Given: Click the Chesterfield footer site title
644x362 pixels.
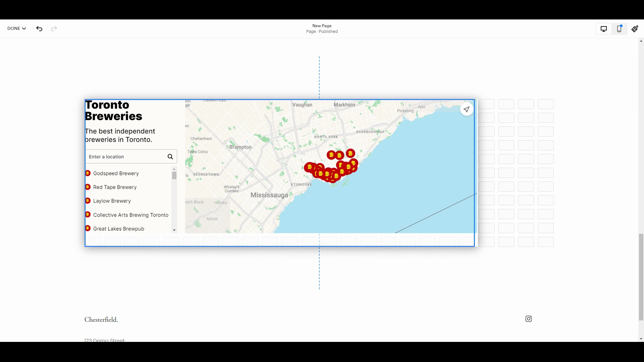Looking at the screenshot, I should click(x=101, y=319).
